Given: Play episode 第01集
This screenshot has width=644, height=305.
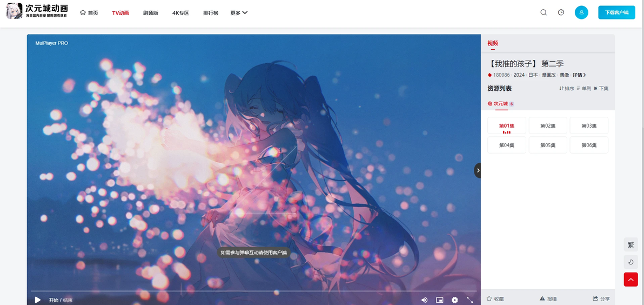Looking at the screenshot, I should [506, 125].
